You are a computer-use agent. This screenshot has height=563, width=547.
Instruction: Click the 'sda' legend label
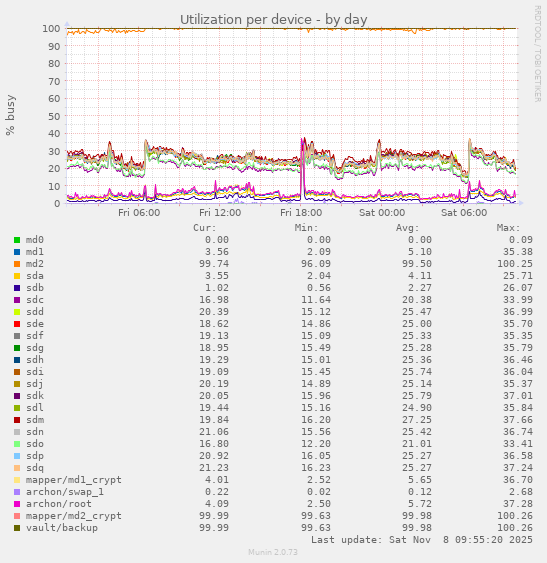[34, 276]
